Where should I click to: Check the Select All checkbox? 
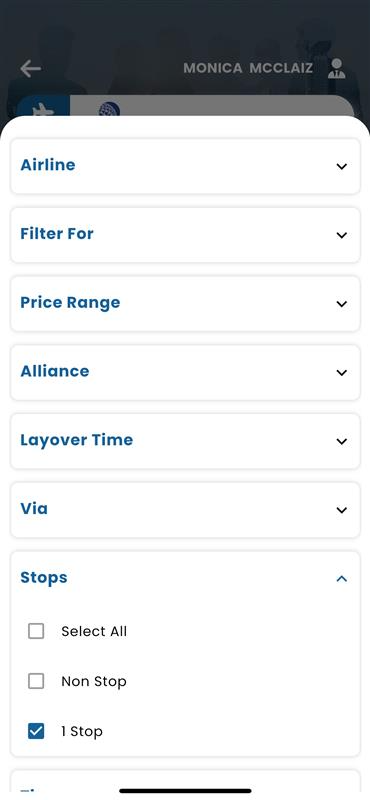36,631
